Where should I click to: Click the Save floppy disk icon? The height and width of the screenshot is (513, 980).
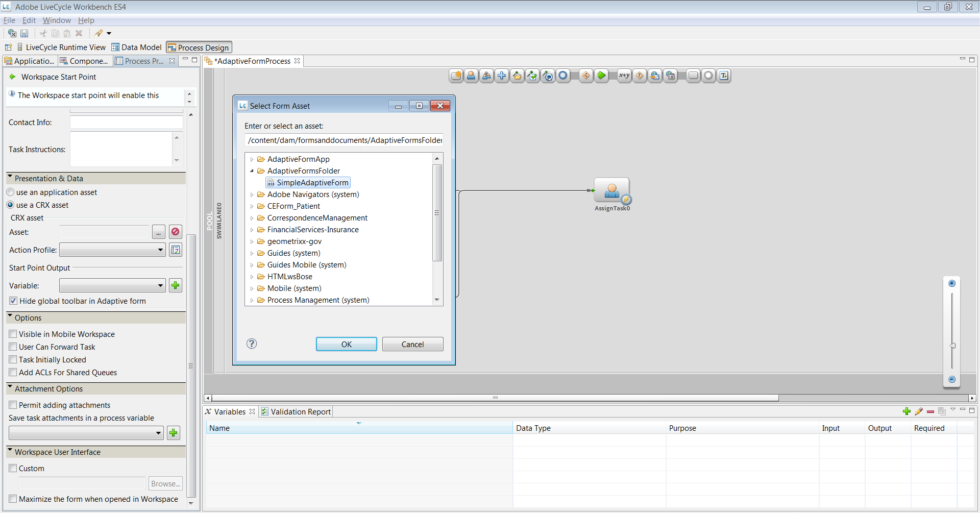click(24, 33)
